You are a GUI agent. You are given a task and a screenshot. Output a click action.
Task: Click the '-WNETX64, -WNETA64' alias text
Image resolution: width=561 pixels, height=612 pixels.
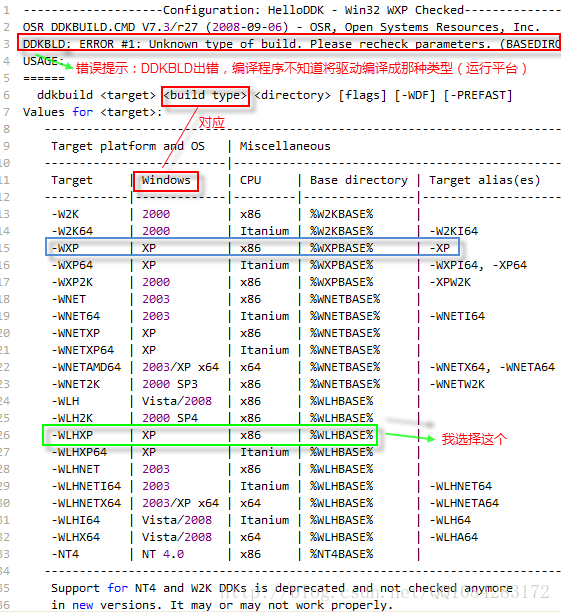coord(492,367)
